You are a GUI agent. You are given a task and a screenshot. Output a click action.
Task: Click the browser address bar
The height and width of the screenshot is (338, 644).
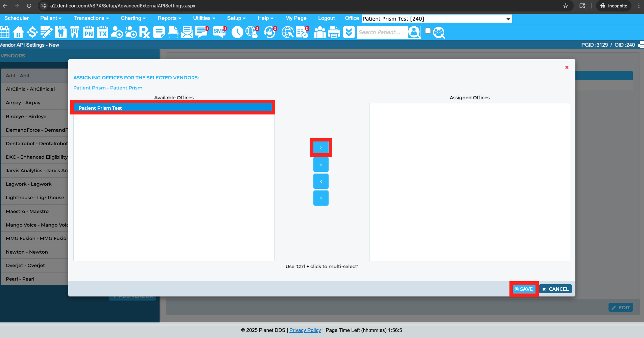[304, 6]
